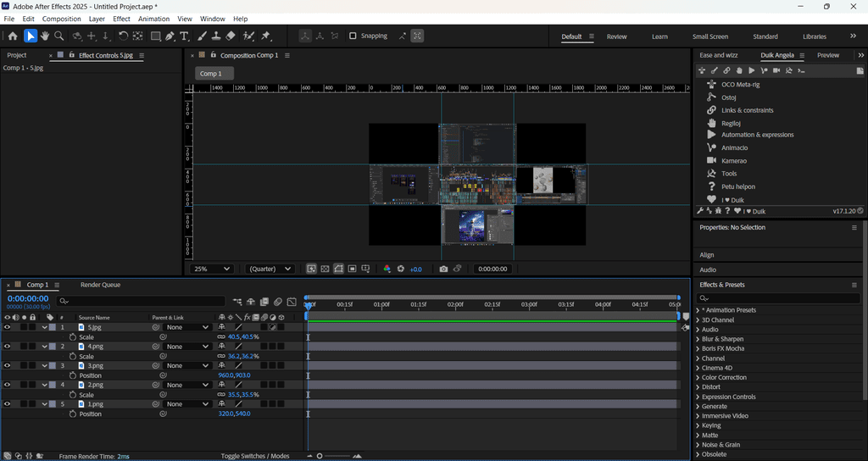Click the timeline zoom slider
Viewport: 868px width, 461px height.
320,456
